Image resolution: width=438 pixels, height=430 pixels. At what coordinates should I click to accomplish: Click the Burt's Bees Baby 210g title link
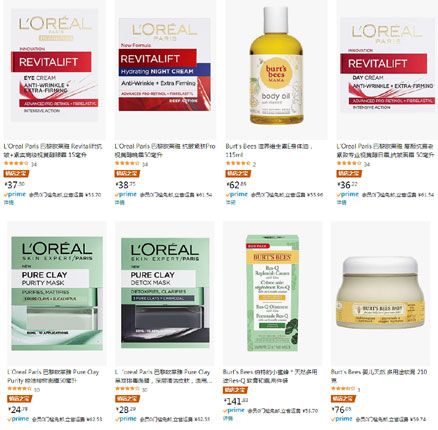pos(379,376)
